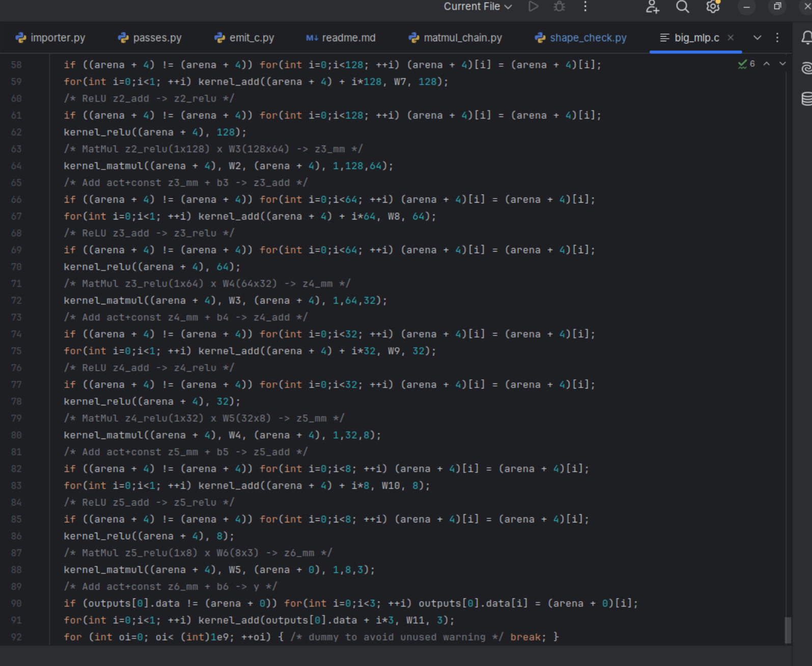
Task: Click 'kernel_relu((arena + 4), 128);' line
Action: 155,132
